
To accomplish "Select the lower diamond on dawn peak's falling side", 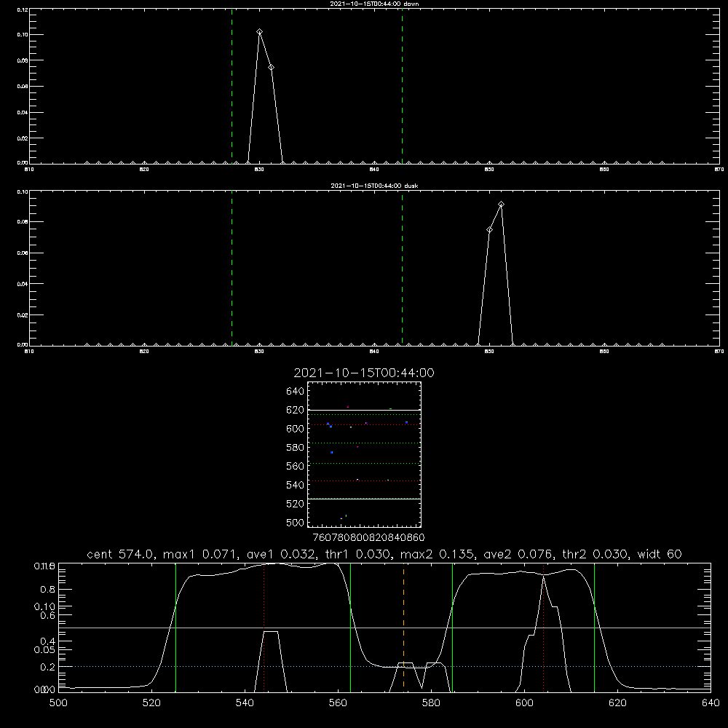I will pyautogui.click(x=271, y=67).
